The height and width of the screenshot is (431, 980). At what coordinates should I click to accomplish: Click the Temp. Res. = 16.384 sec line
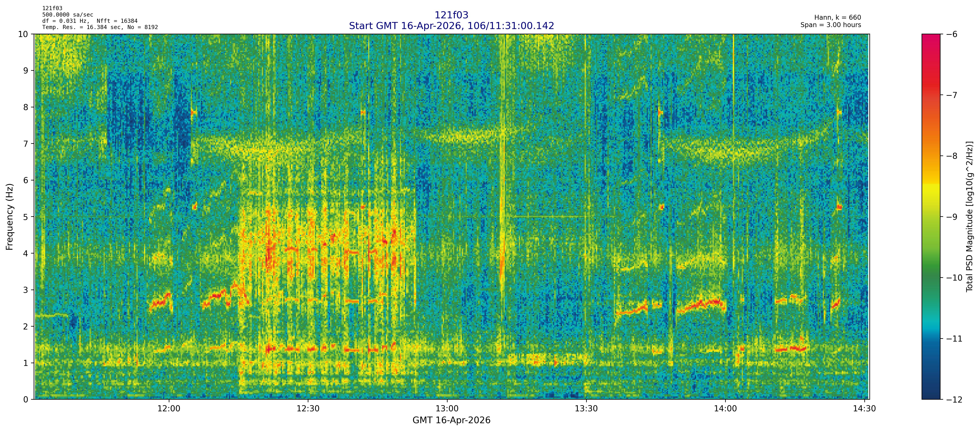click(100, 27)
